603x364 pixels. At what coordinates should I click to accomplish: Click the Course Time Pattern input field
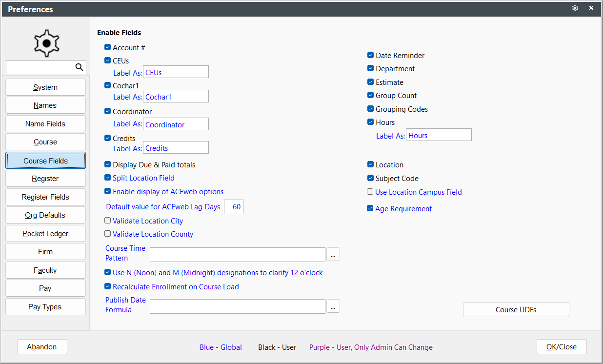click(238, 255)
